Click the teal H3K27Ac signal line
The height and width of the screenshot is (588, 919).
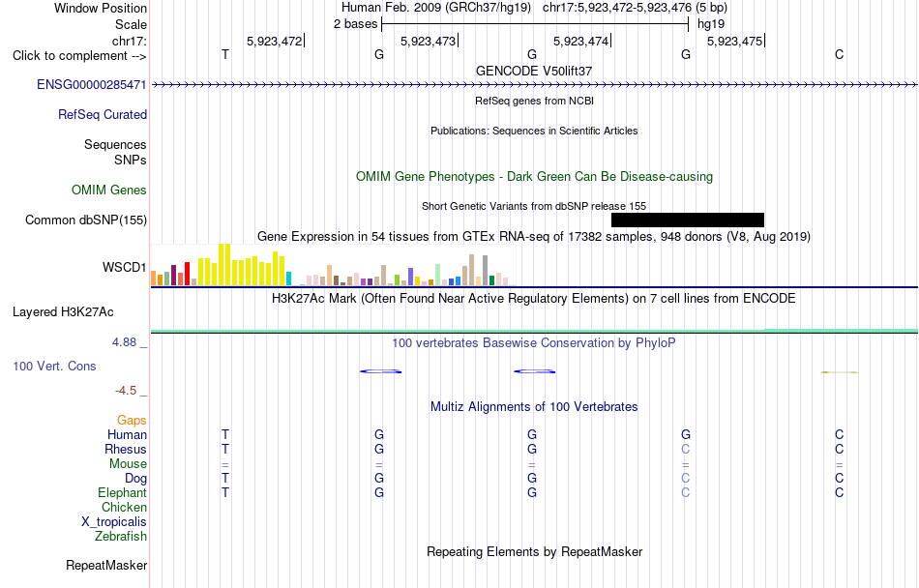click(534, 332)
